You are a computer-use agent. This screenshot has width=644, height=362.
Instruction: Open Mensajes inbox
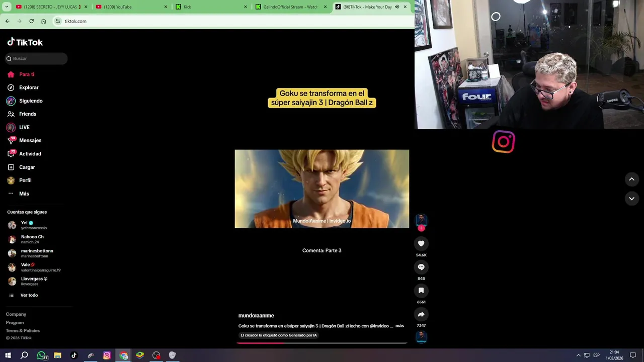coord(24,140)
